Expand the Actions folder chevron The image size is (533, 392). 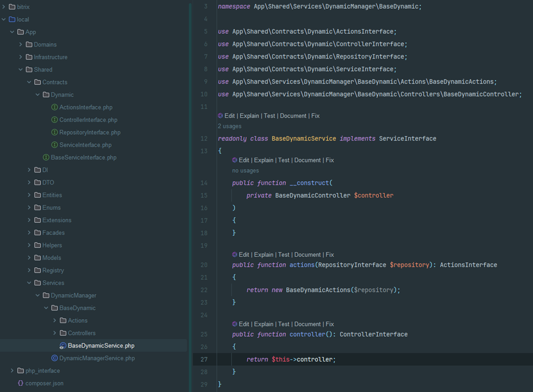pos(55,321)
